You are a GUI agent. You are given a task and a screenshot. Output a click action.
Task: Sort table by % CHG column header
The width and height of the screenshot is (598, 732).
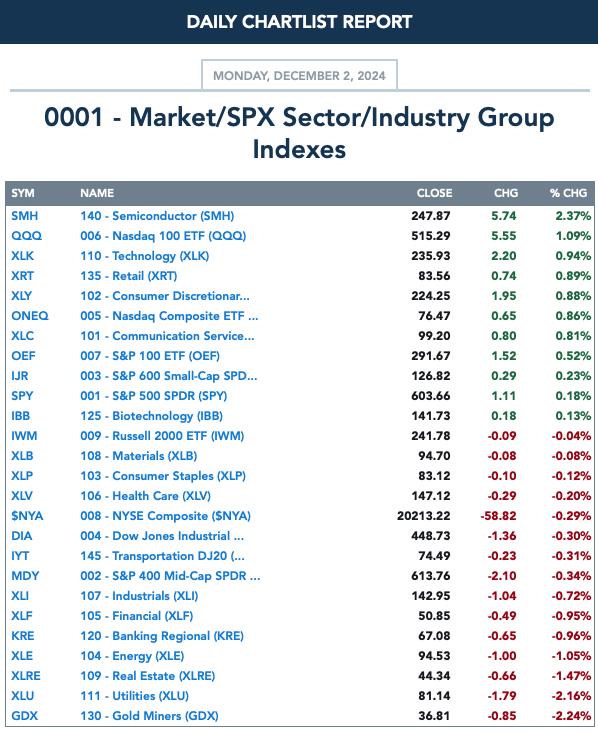(568, 193)
